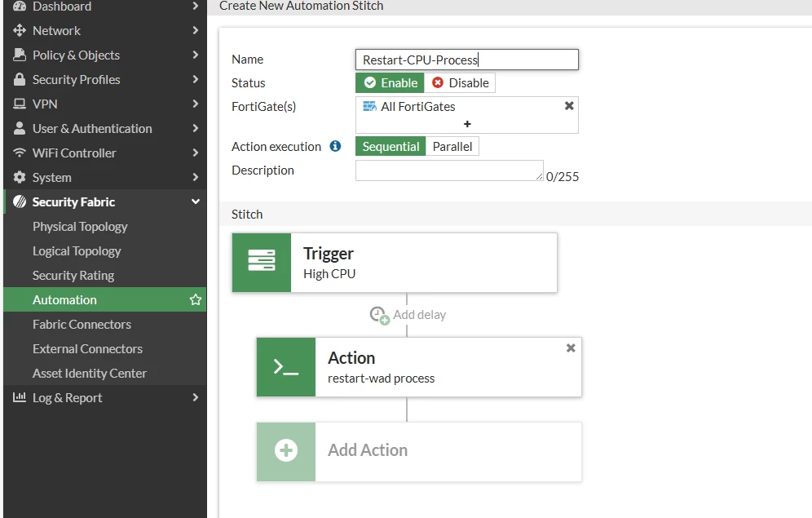Click the Security Fabric menu label
The image size is (812, 518).
tap(73, 202)
